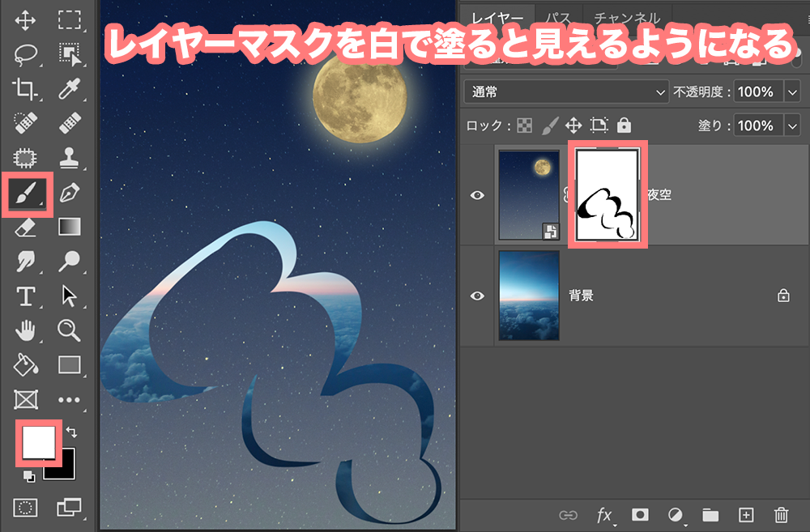Screen dimensions: 810x532
Task: Select the Dodge tool
Action: click(69, 262)
